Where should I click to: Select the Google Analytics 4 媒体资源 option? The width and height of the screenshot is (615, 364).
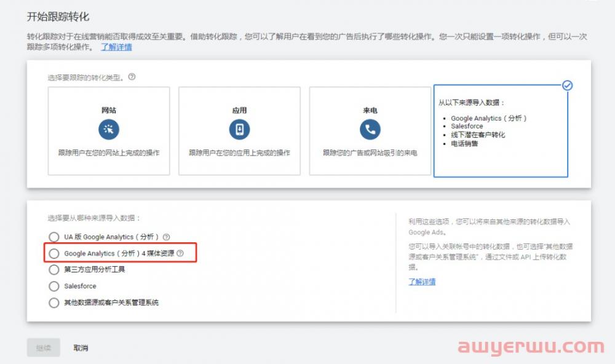click(54, 253)
